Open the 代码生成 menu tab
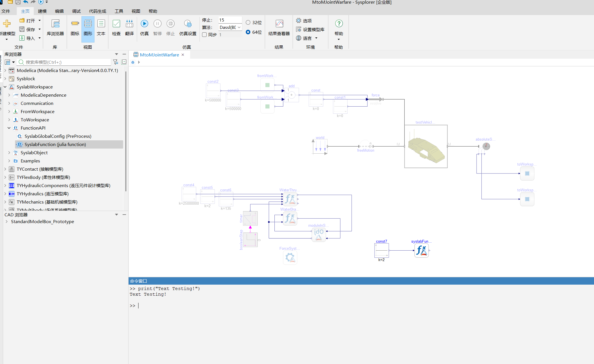 coord(97,11)
